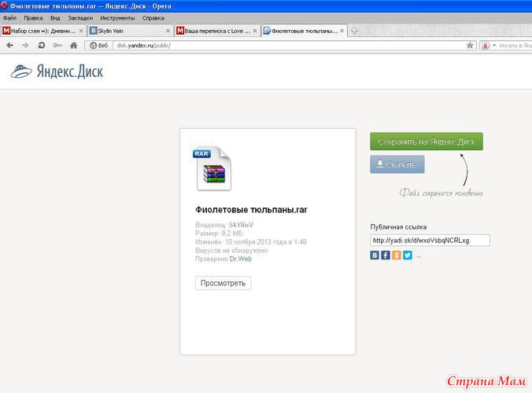Image resolution: width=532 pixels, height=393 pixels.
Task: Click the address bar URL field
Action: [x=288, y=46]
